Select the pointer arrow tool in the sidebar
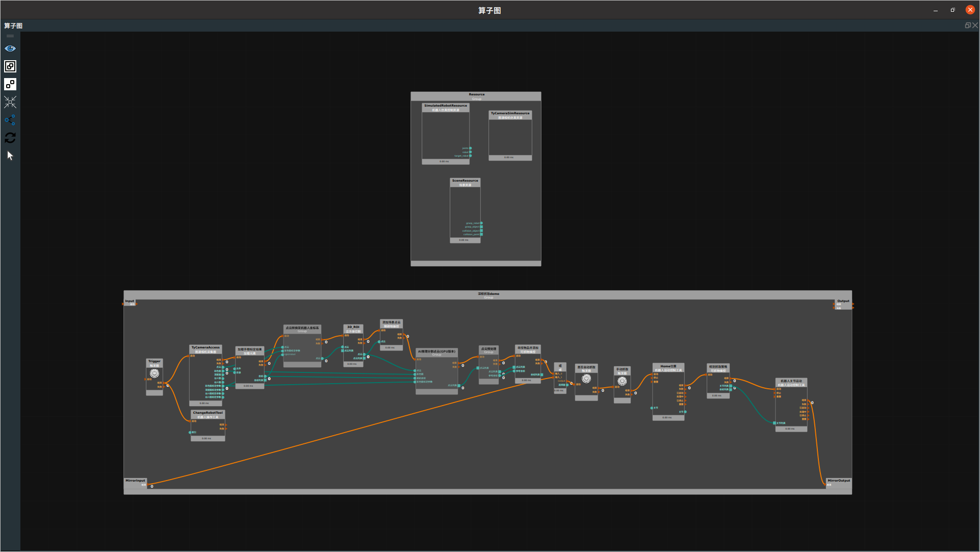The width and height of the screenshot is (980, 552). pos(10,156)
